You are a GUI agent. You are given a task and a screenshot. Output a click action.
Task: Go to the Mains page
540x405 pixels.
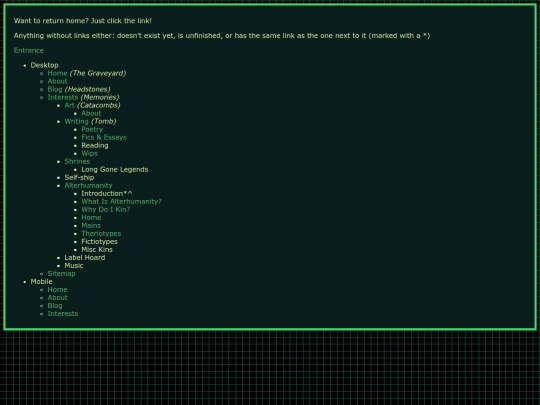91,226
